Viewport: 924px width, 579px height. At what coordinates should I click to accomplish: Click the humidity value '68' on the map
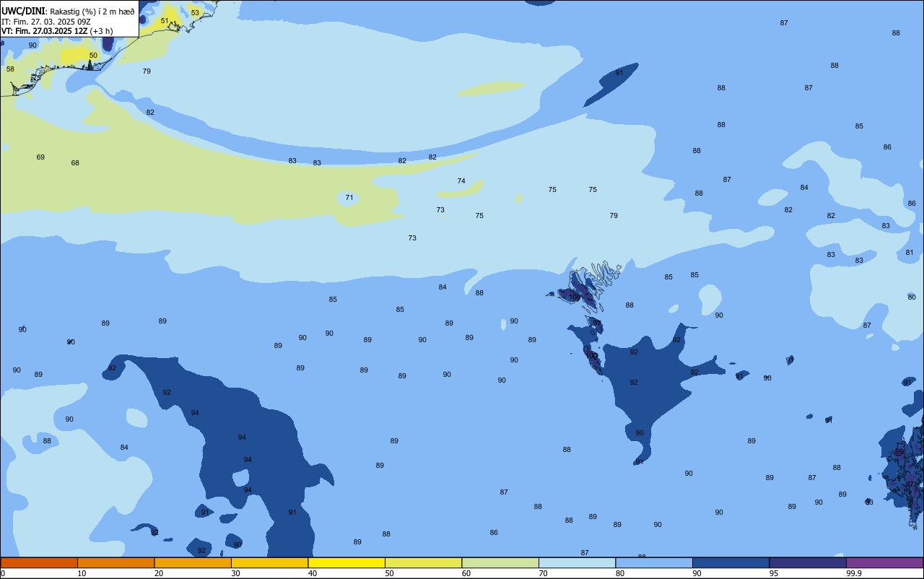[75, 163]
